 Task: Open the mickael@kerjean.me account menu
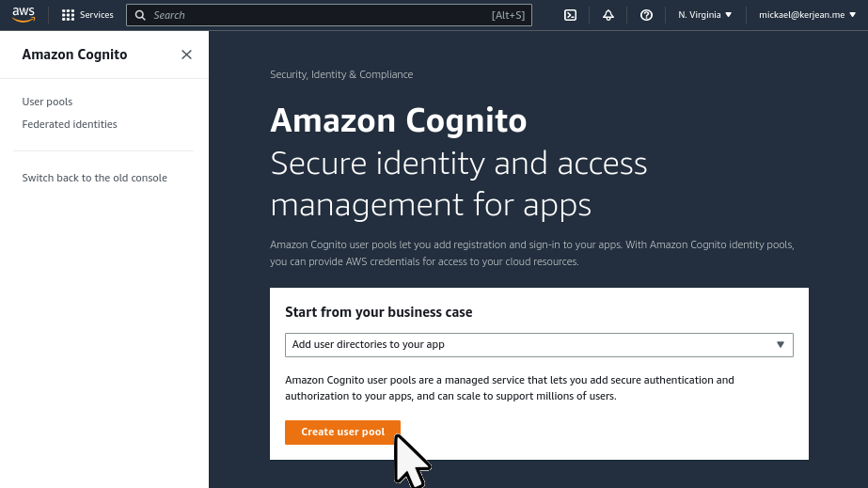pos(807,15)
